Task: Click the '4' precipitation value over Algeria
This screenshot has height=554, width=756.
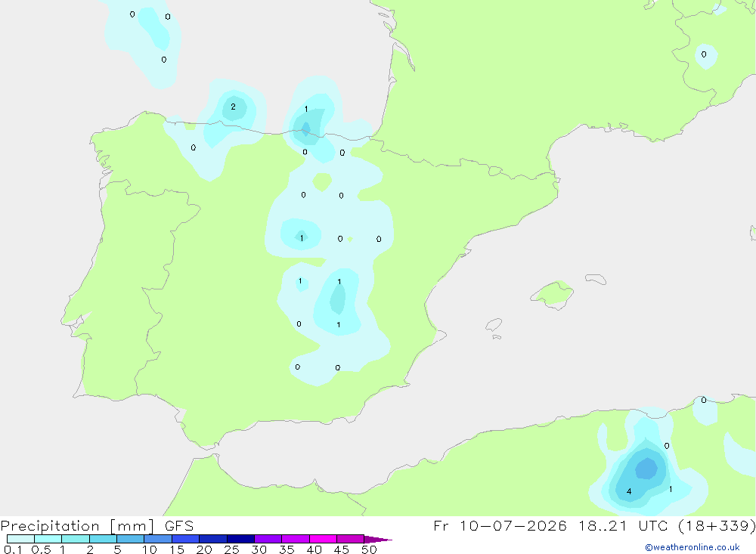Action: pos(629,491)
